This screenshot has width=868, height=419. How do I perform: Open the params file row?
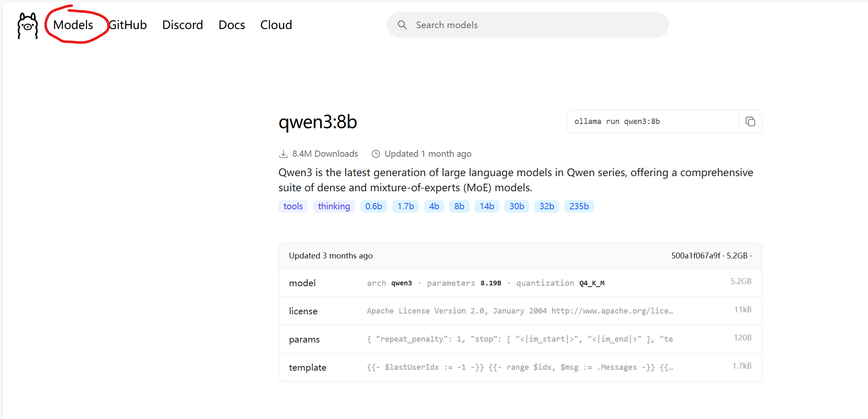point(520,339)
